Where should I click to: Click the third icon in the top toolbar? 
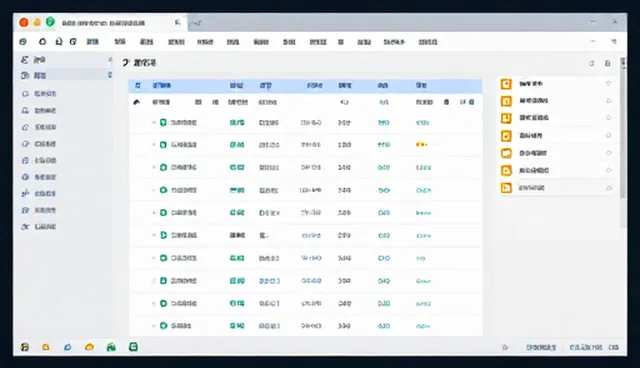pos(59,42)
